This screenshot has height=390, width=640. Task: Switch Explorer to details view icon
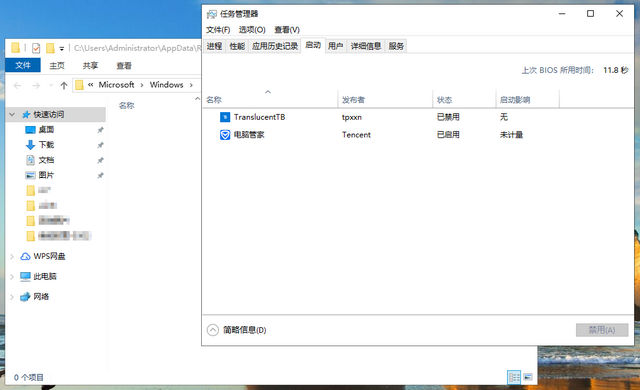[514, 377]
